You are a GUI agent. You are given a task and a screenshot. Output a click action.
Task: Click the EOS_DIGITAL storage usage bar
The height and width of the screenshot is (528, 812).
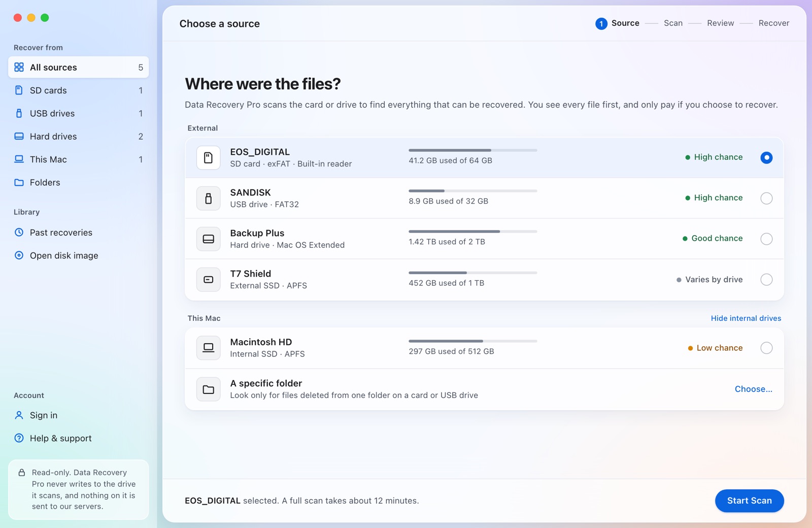click(472, 150)
